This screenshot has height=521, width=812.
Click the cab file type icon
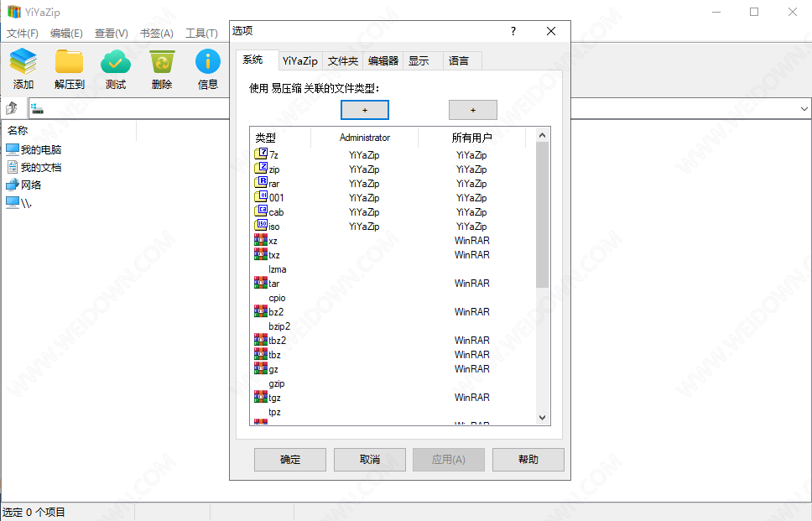click(x=261, y=211)
